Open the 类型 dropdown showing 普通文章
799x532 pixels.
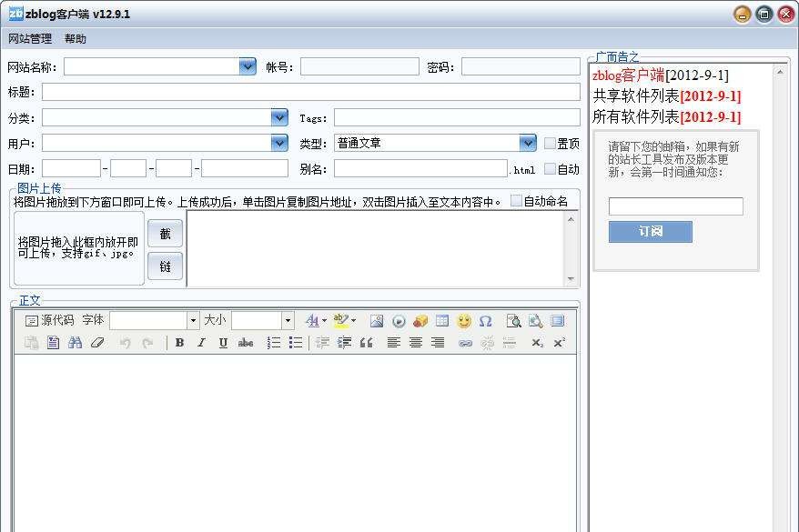tap(528, 143)
